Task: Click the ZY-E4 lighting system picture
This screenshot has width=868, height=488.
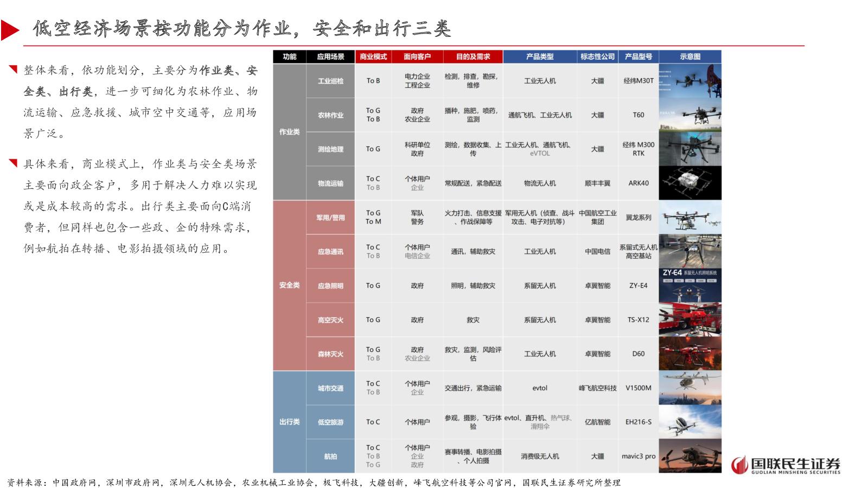Action: click(690, 286)
